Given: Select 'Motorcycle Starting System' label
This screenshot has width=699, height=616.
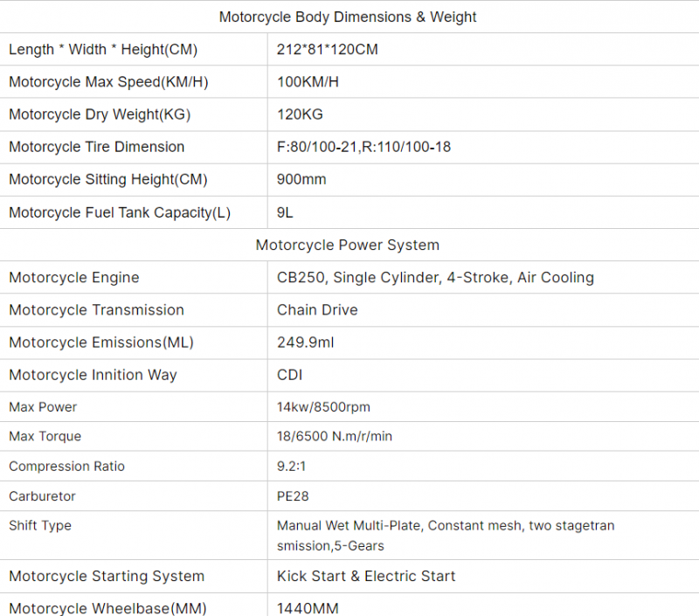Looking at the screenshot, I should tap(107, 577).
